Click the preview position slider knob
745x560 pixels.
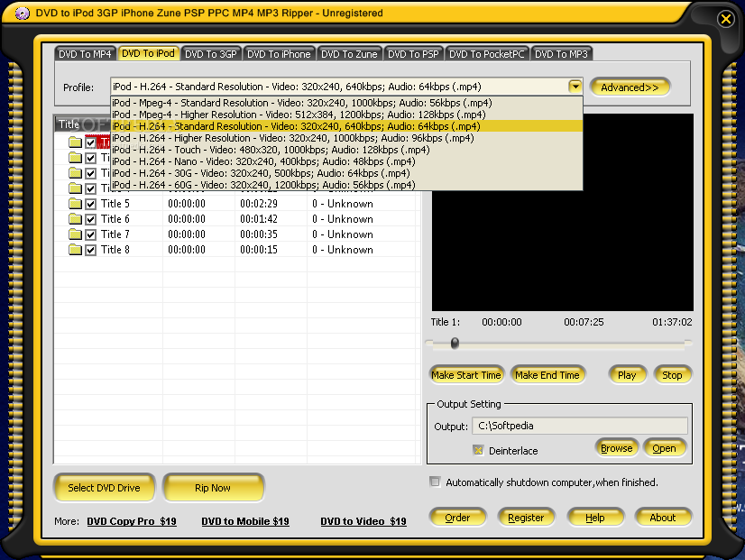[455, 343]
